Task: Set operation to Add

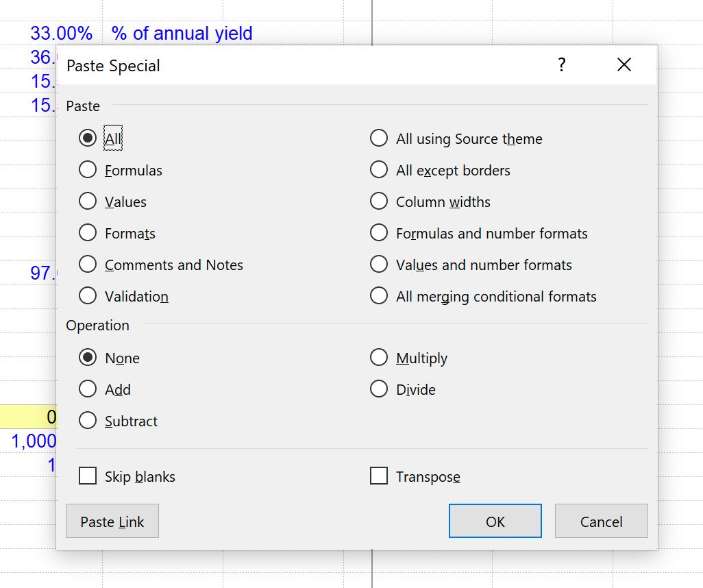Action: pos(88,389)
